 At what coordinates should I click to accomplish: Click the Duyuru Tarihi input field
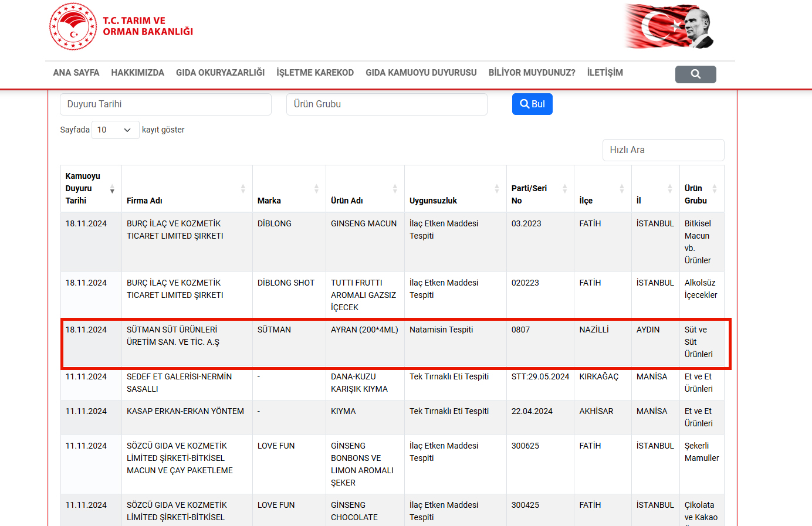[165, 104]
